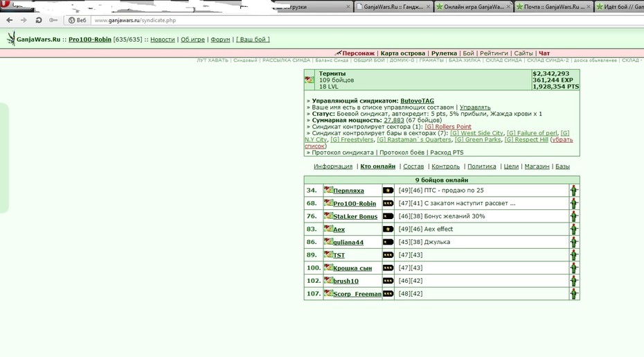Click rank badge in Pro100-Robin row
644x357 pixels.
[388, 203]
